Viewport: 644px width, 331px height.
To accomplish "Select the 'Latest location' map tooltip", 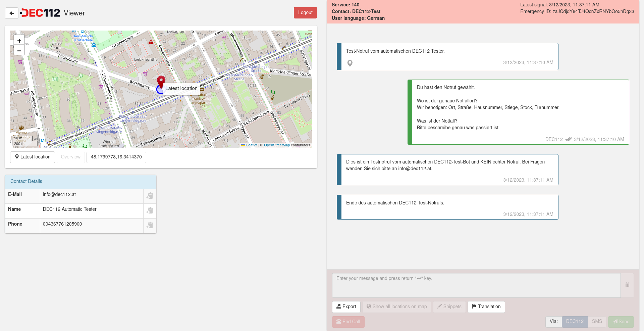I will 181,89.
